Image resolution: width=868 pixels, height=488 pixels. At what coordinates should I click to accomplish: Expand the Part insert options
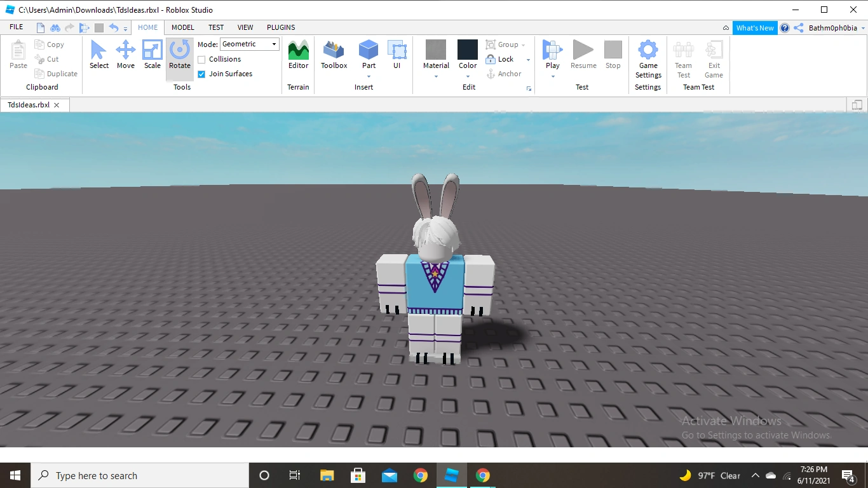369,76
